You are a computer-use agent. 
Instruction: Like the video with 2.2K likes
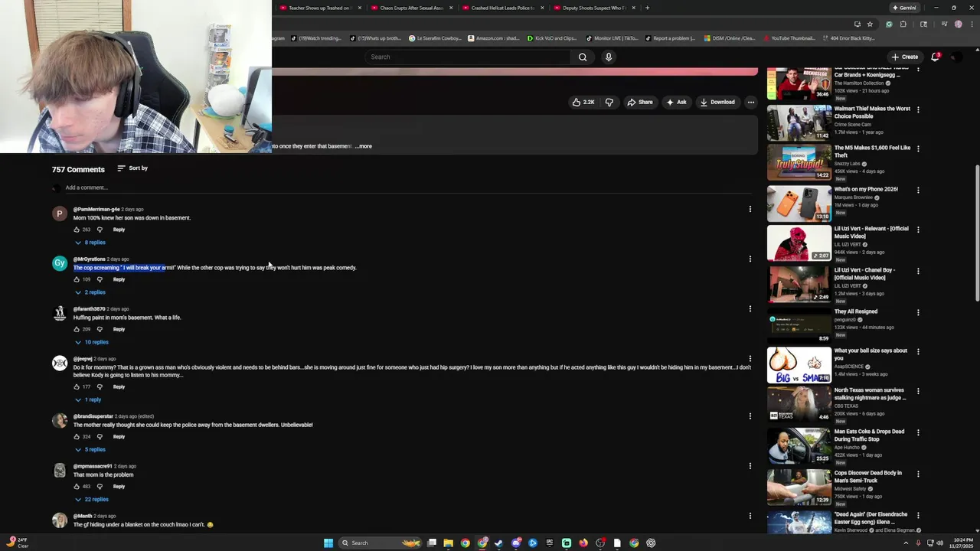(583, 102)
